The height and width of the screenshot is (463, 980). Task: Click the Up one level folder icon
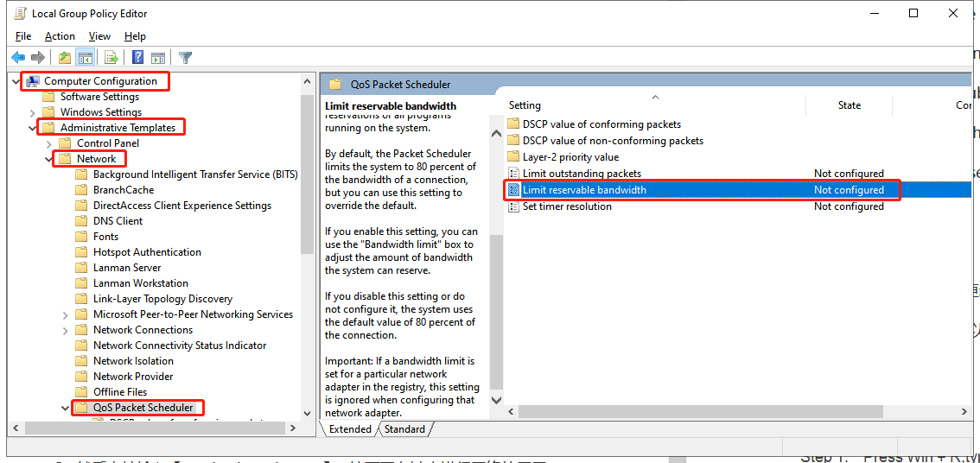tap(65, 58)
